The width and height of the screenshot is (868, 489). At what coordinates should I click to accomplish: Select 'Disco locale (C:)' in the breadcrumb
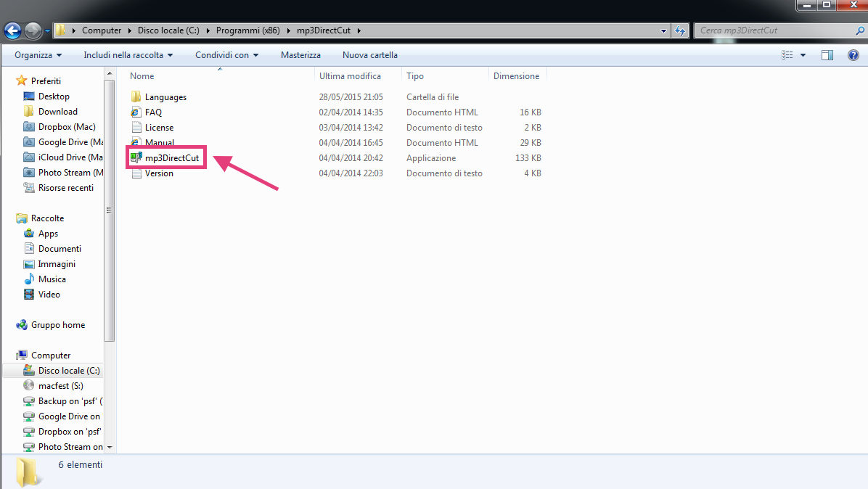pos(168,30)
